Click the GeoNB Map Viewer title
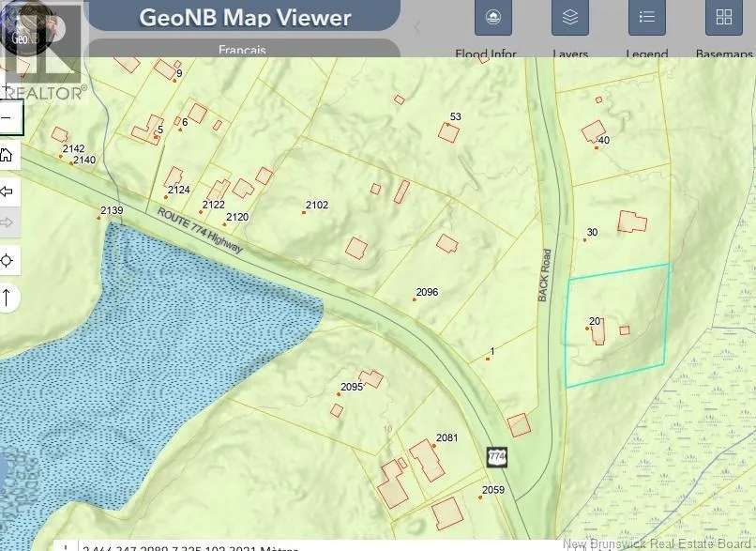The image size is (756, 551). coord(245,18)
